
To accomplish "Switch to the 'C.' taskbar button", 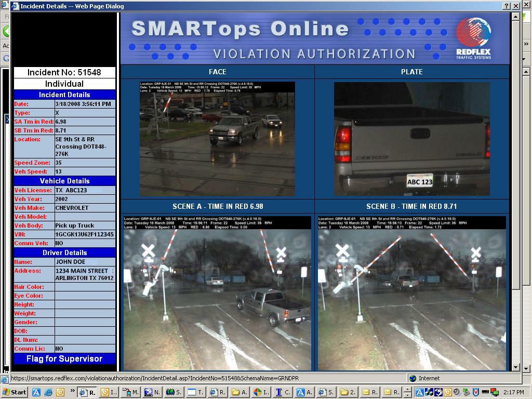I will [x=283, y=392].
